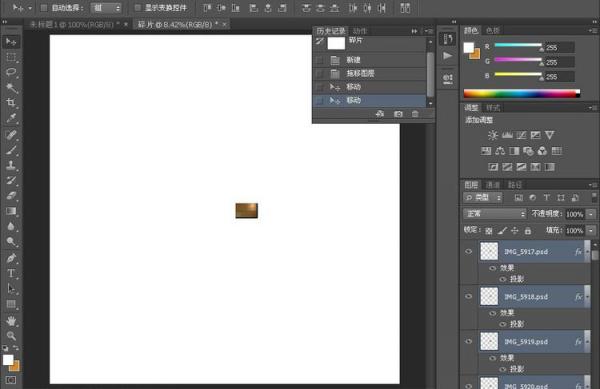Switch to the Channels tab
The height and width of the screenshot is (389, 600).
[x=493, y=185]
